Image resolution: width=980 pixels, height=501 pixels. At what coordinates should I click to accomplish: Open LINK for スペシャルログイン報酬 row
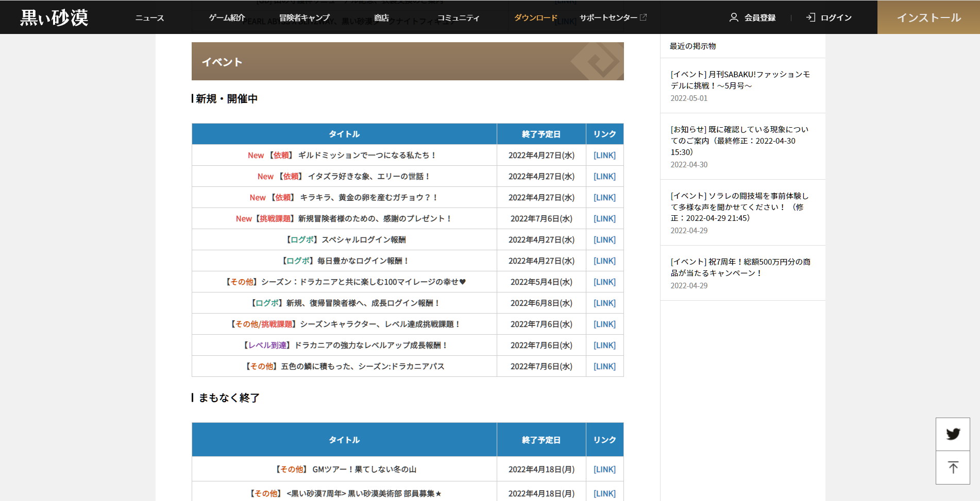(x=604, y=239)
